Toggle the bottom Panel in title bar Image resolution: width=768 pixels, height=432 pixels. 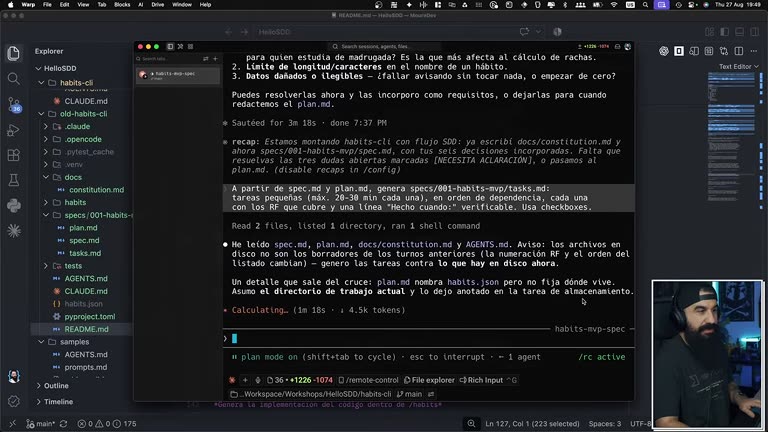point(740,32)
